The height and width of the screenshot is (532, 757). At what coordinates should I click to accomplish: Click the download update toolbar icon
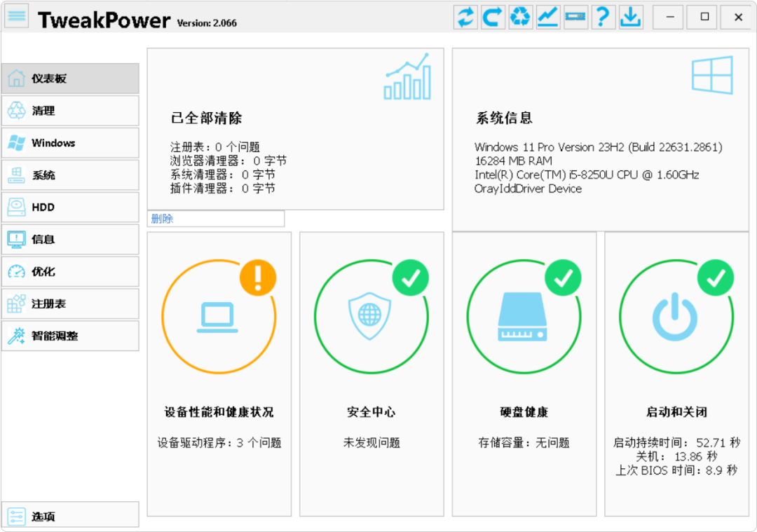coord(631,17)
